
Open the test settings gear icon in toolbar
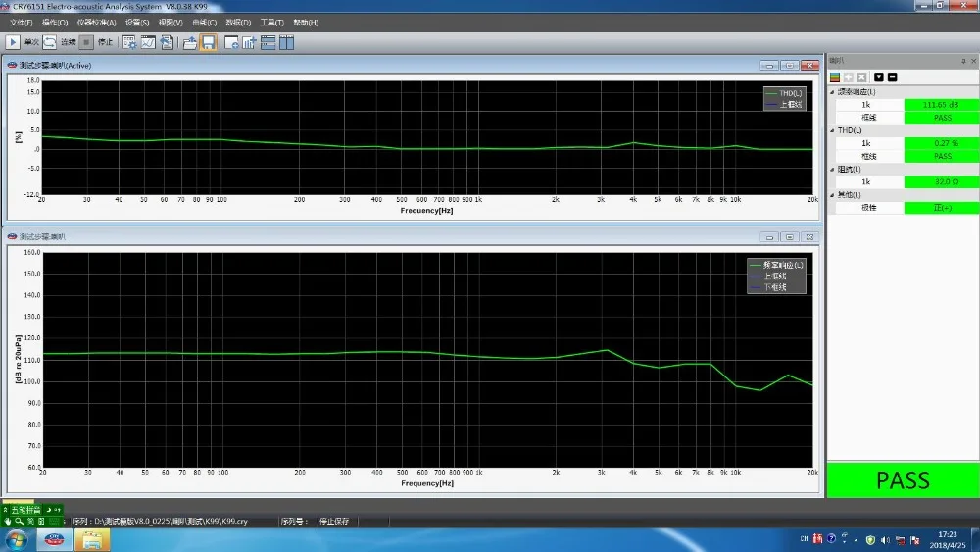129,42
